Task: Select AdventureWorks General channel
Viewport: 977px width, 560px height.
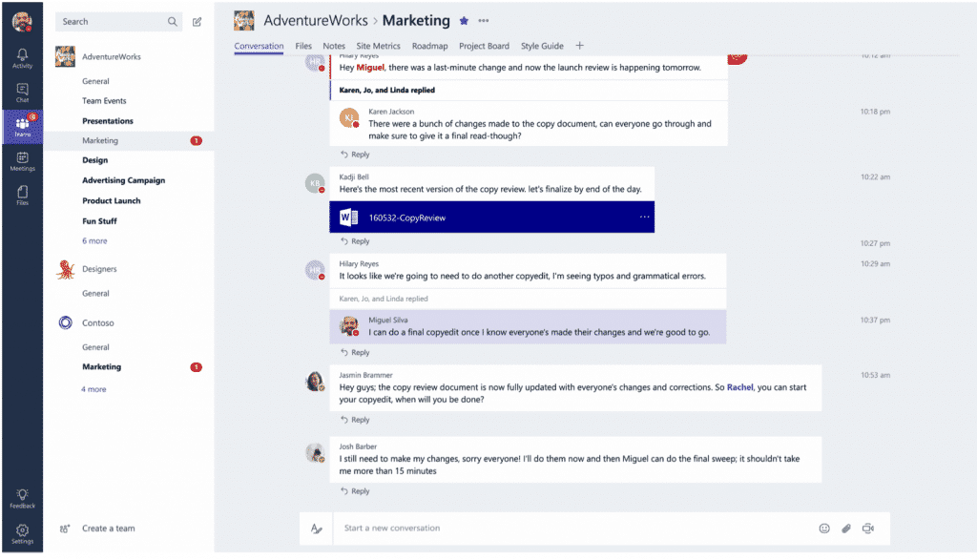Action: [95, 82]
